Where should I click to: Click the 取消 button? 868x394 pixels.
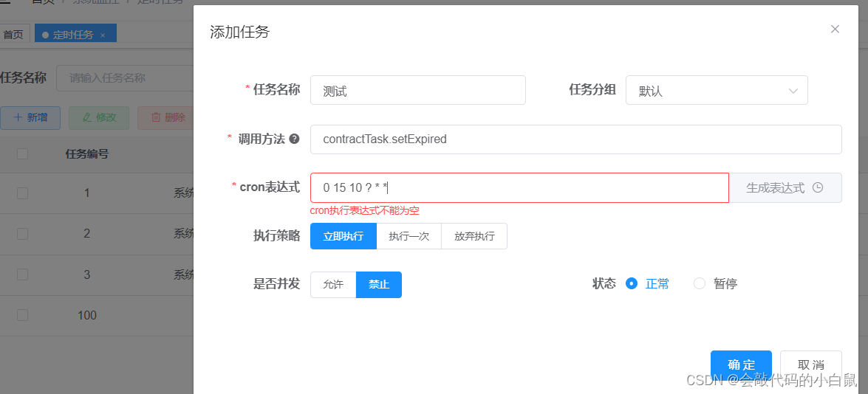(x=811, y=364)
